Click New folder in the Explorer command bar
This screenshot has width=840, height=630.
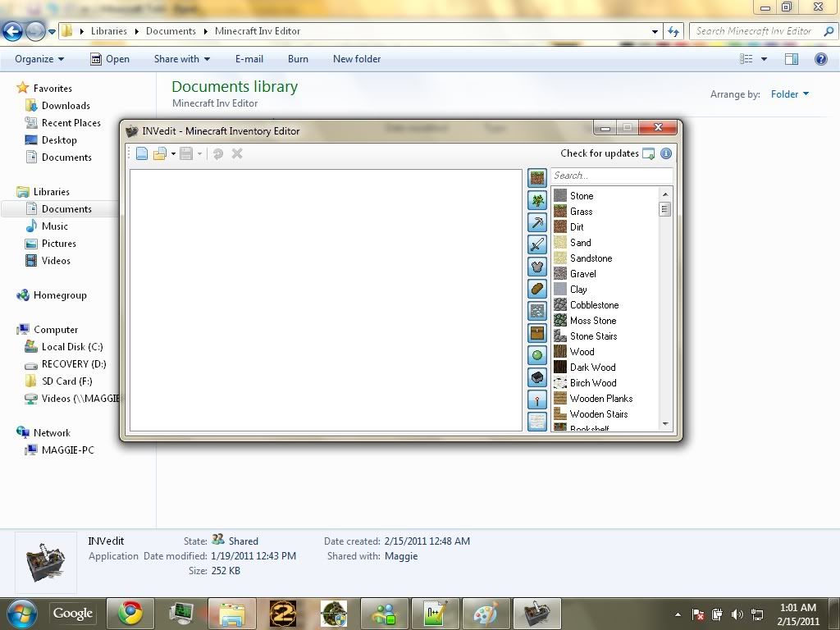357,59
